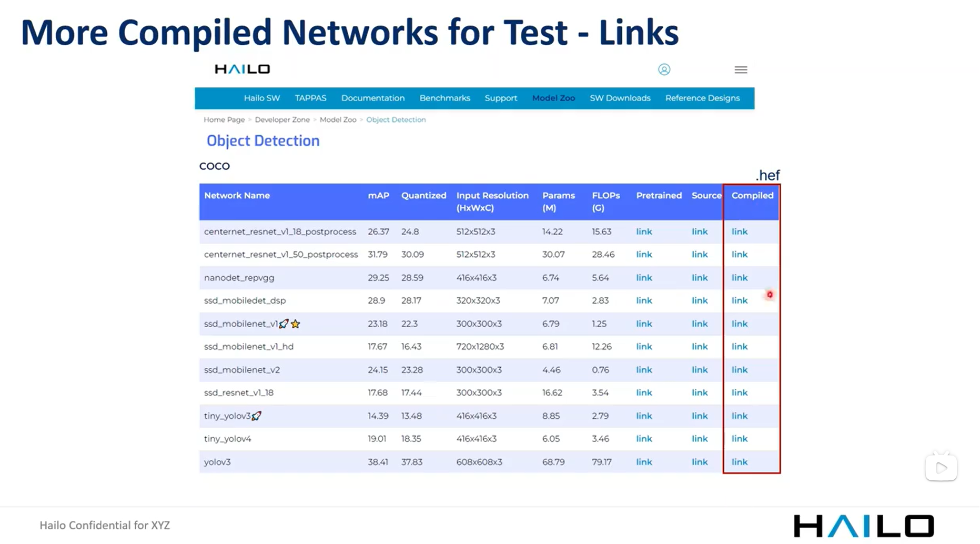The height and width of the screenshot is (544, 980).
Task: Click the .hef annotation label
Action: (767, 175)
